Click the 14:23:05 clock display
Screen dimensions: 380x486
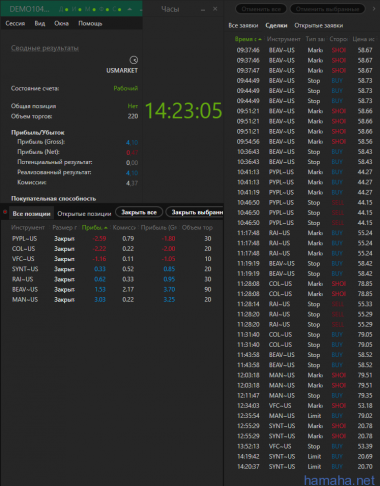click(x=183, y=111)
